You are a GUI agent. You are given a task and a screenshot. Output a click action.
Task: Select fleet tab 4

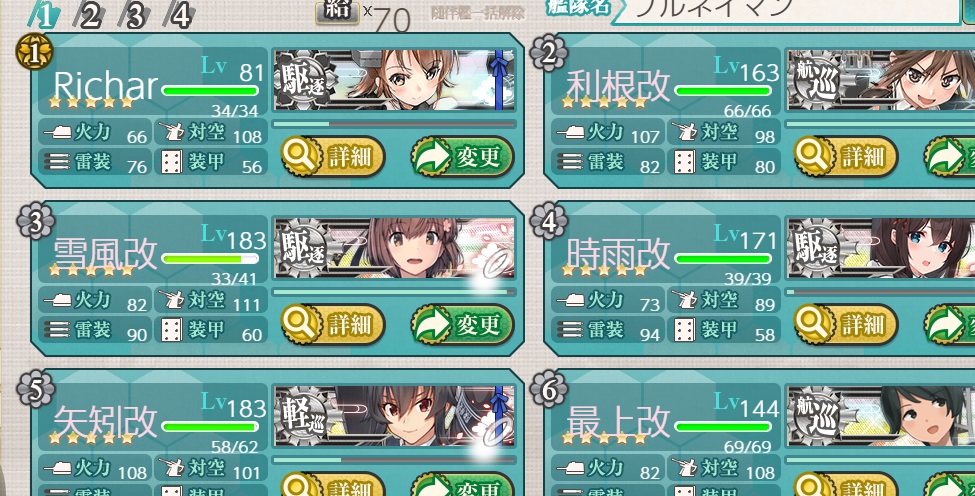pyautogui.click(x=180, y=16)
